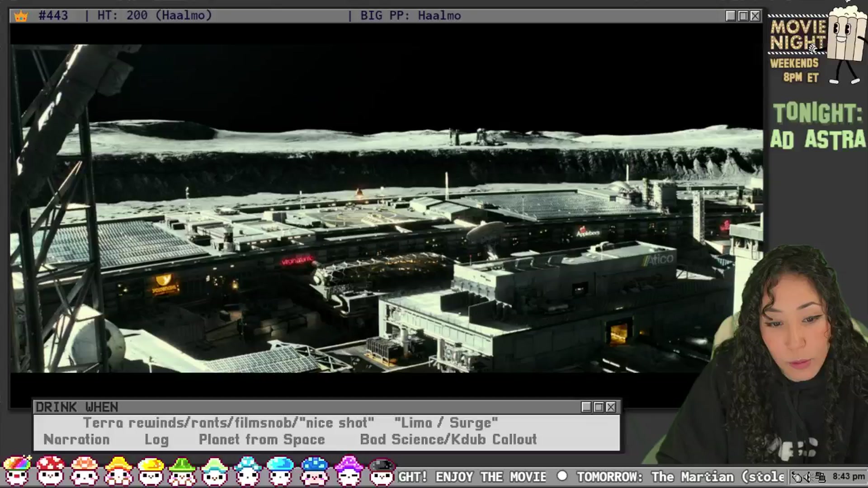
Task: Click the network computers tray icon
Action: [x=821, y=477]
